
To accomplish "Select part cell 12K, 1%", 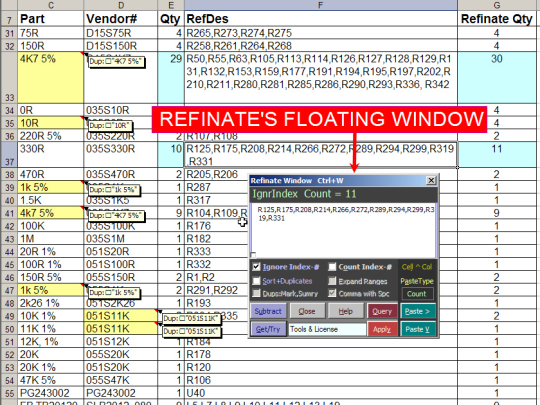I will click(51, 341).
